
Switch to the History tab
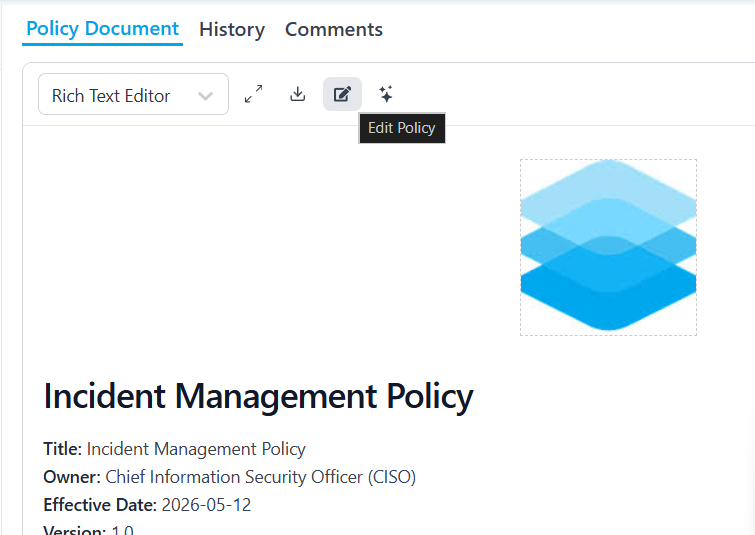pos(232,29)
